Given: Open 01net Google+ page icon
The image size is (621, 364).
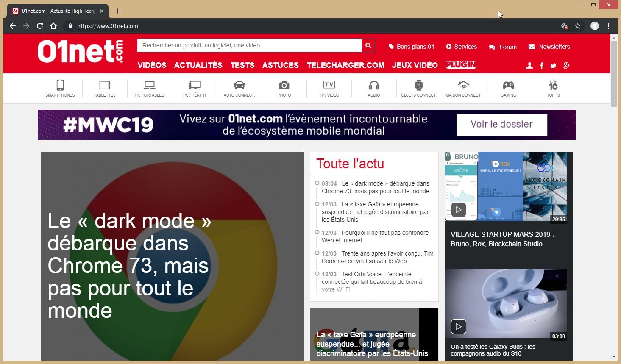Looking at the screenshot, I should (x=566, y=66).
